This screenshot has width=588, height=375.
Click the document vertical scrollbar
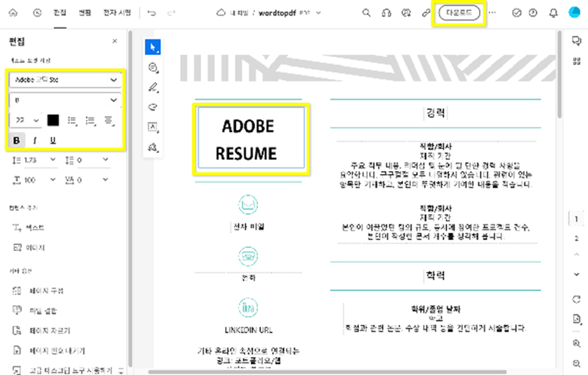tap(560, 75)
